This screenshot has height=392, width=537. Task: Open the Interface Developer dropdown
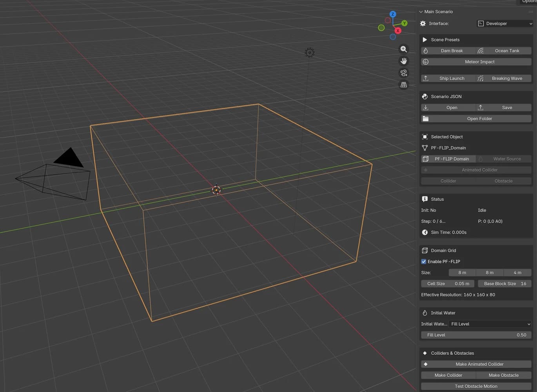click(505, 24)
